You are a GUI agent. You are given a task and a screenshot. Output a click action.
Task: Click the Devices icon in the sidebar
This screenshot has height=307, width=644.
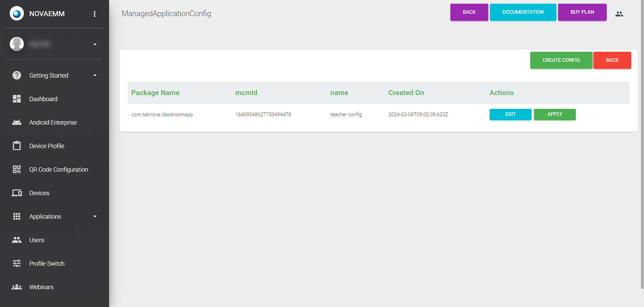click(17, 193)
